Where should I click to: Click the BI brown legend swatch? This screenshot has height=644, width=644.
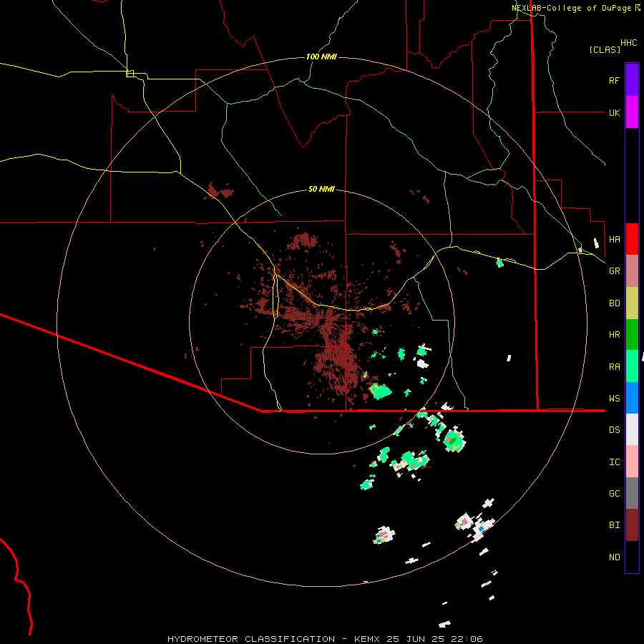[x=632, y=525]
